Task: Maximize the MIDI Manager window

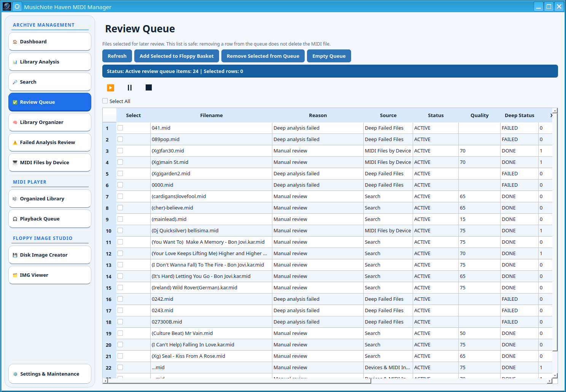Action: pos(549,6)
